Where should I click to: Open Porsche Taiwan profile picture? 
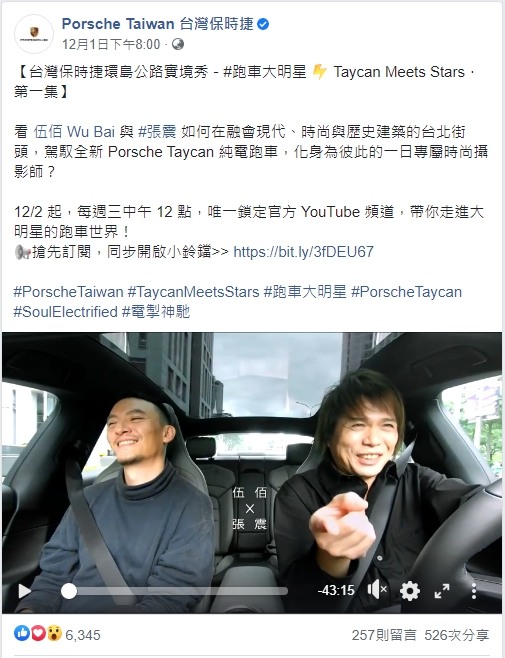(34, 34)
